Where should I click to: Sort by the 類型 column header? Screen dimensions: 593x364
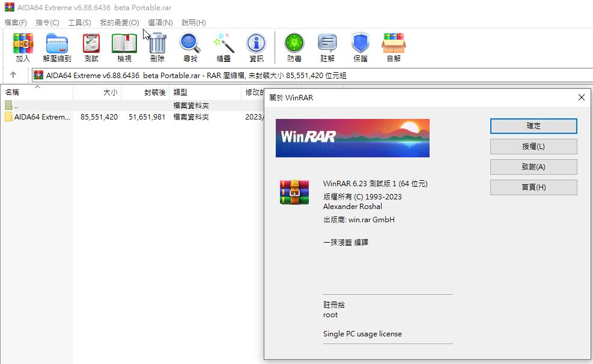(205, 93)
